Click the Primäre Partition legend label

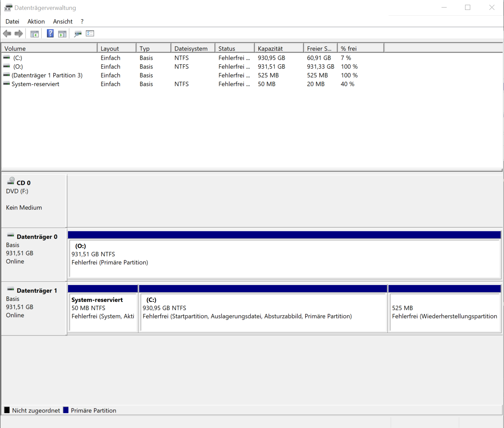[93, 410]
